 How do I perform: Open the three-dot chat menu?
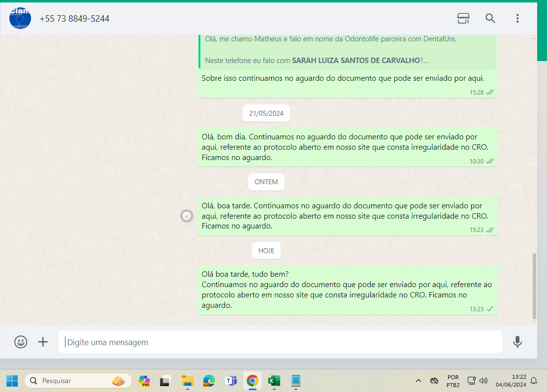tap(517, 18)
